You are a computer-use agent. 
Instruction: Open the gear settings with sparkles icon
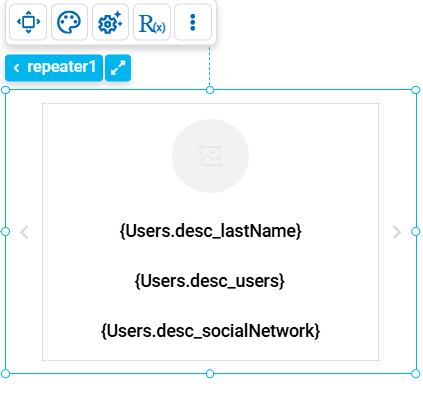[x=110, y=22]
